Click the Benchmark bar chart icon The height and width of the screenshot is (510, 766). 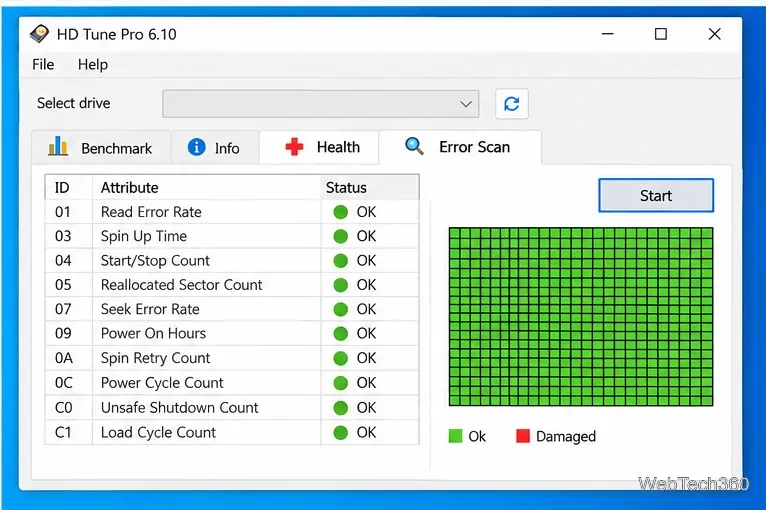(x=58, y=146)
